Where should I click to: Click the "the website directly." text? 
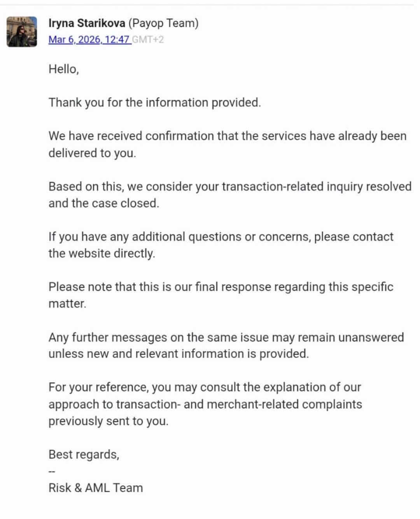[x=101, y=253]
